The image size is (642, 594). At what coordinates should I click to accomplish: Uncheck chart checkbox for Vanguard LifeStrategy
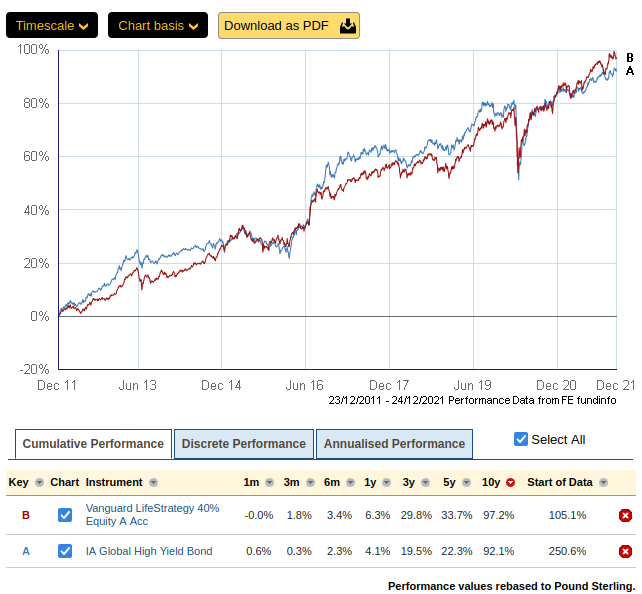65,515
